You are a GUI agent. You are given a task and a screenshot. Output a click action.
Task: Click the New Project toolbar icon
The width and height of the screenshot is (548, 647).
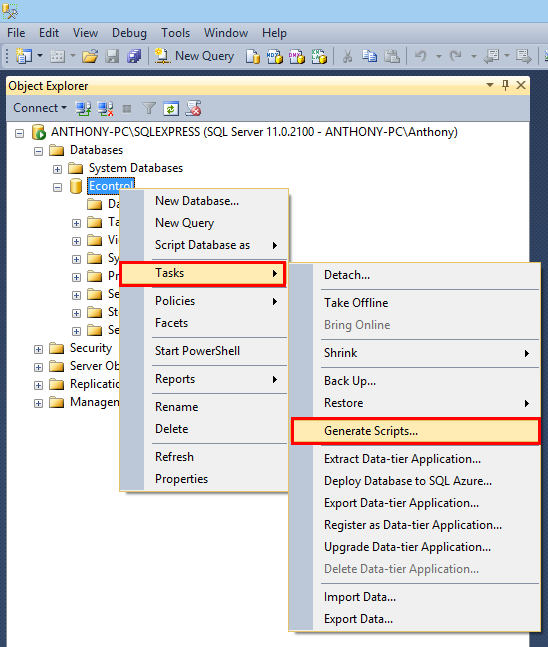[24, 56]
